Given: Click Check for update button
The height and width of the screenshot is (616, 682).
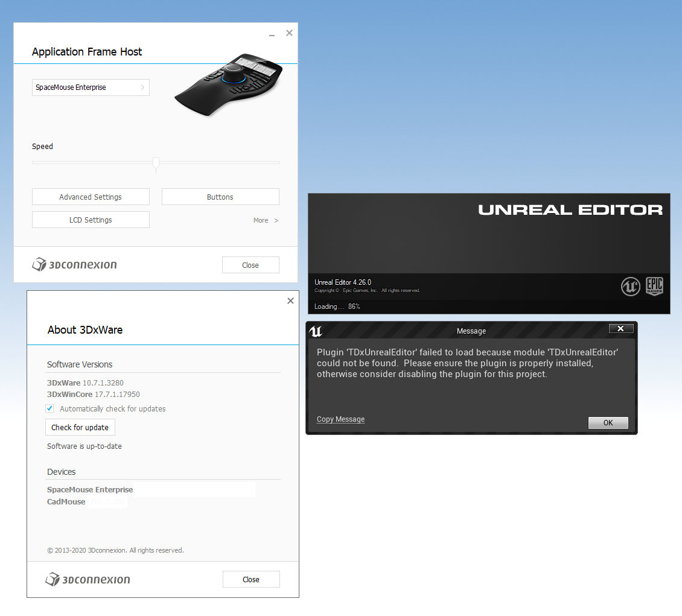Looking at the screenshot, I should click(x=80, y=427).
